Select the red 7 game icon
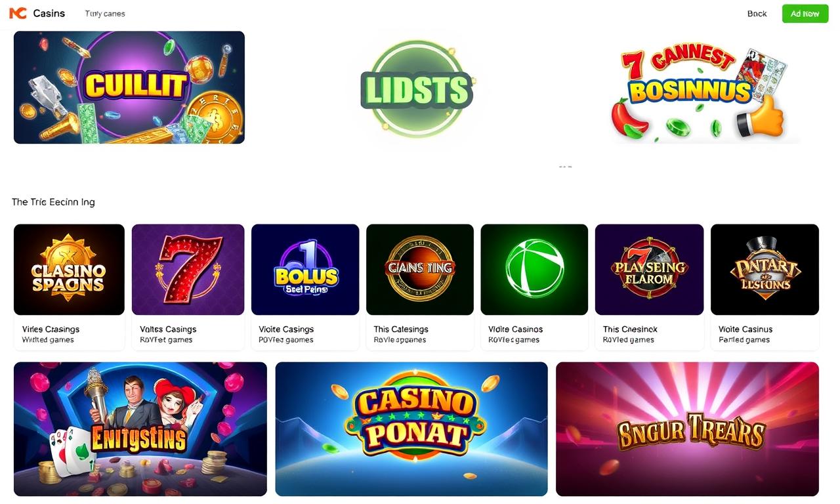This screenshot has width=840, height=504. tap(188, 270)
